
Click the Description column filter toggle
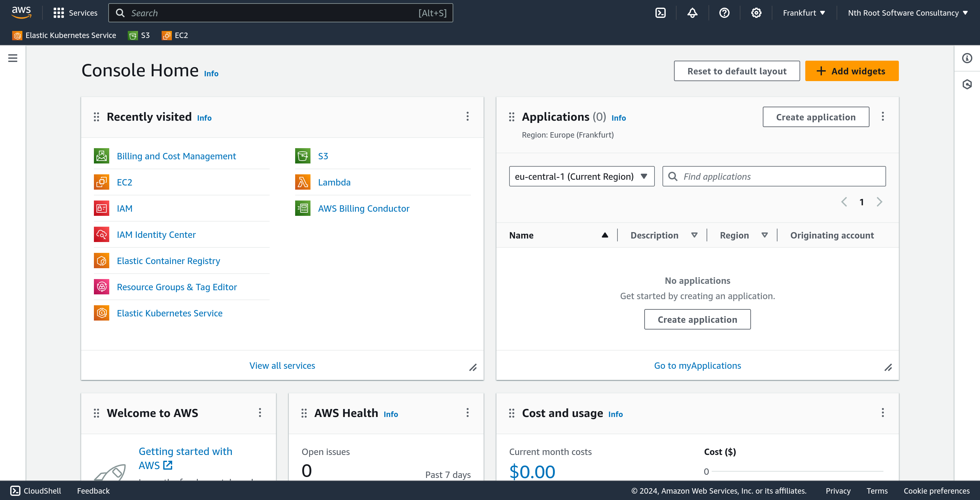point(695,235)
